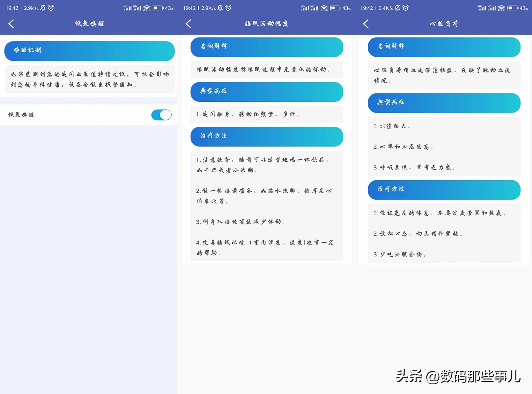Expand the 唤醒机制 section header
The height and width of the screenshot is (394, 532).
pos(89,50)
